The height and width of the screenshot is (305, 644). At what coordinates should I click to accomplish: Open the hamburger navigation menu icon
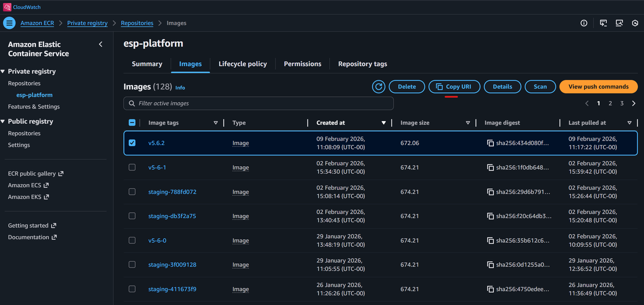pyautogui.click(x=9, y=23)
